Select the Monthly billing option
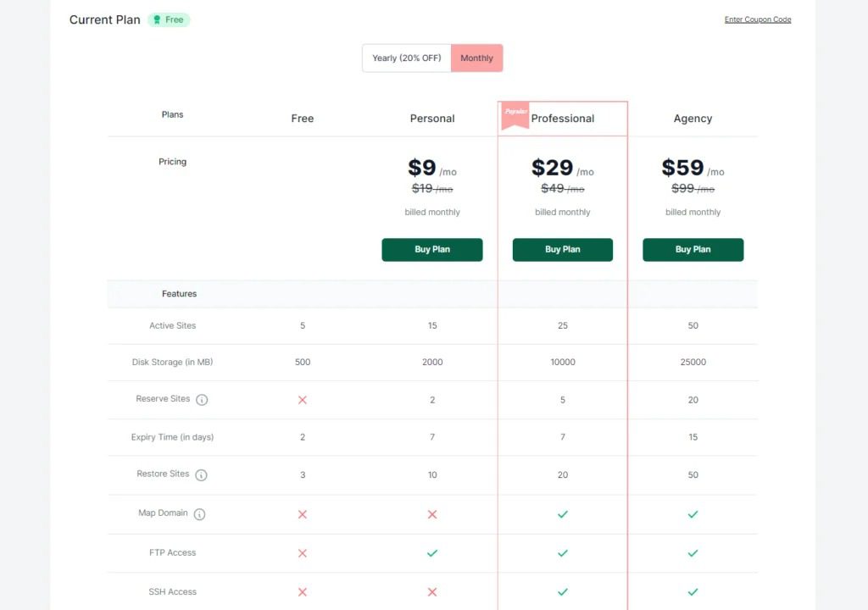Viewport: 868px width, 610px height. point(476,58)
